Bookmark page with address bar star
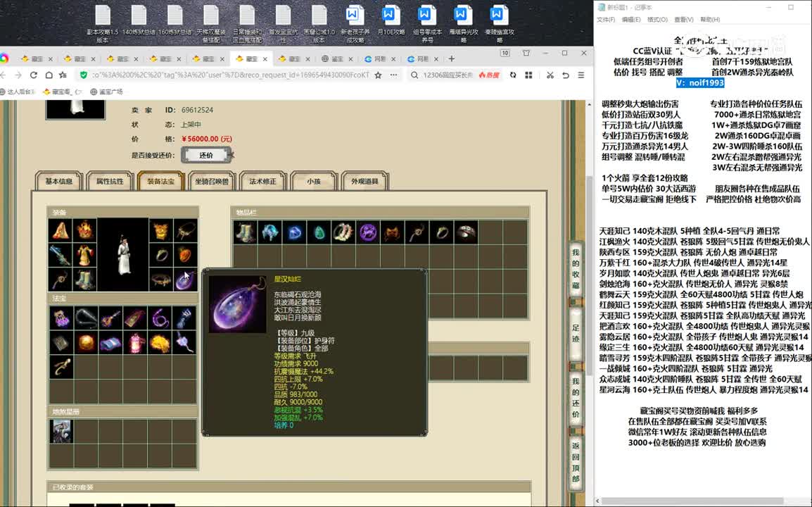This screenshot has width=812, height=507. pyautogui.click(x=378, y=75)
